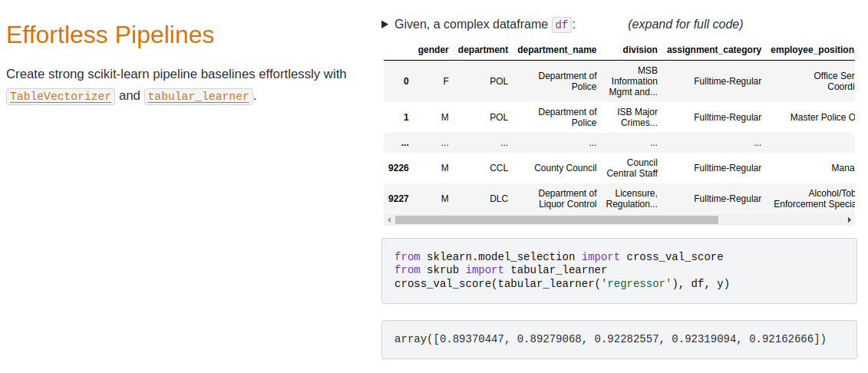Viewport: 868px width, 373px height.
Task: Expand the 'Given, a complex dataframe' disclosure triangle
Action: tap(385, 25)
